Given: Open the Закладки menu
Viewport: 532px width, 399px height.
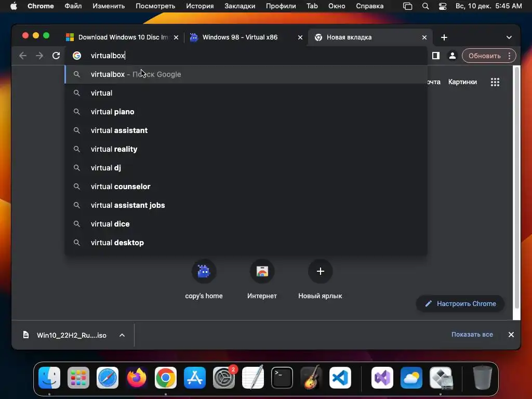Looking at the screenshot, I should [x=240, y=6].
